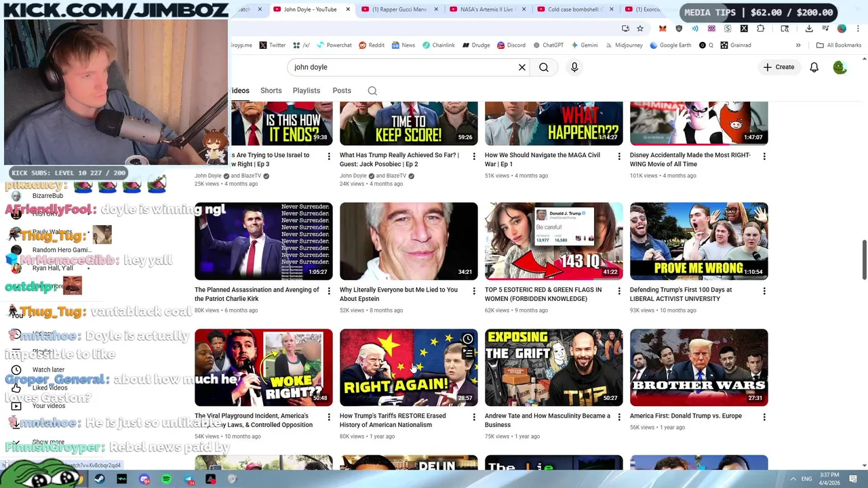Open 'BROTHER WARS' video thumbnail
868x488 pixels.
point(699,367)
